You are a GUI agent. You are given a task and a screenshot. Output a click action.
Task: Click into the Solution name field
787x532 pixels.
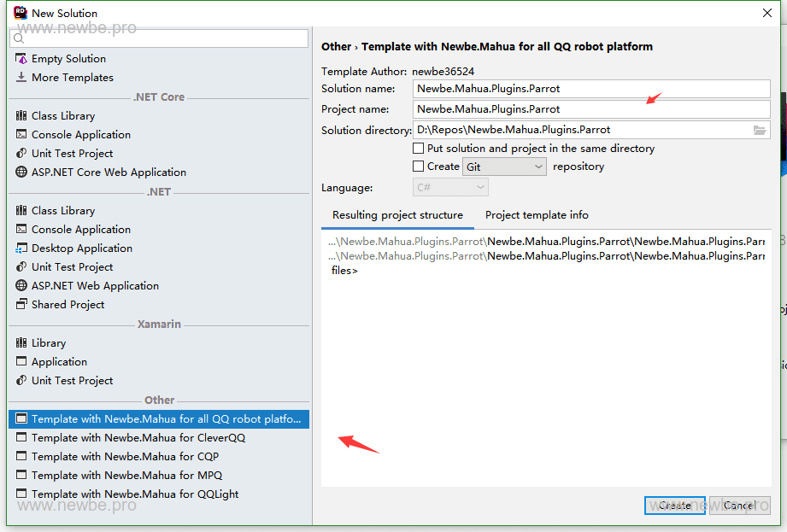coord(591,89)
